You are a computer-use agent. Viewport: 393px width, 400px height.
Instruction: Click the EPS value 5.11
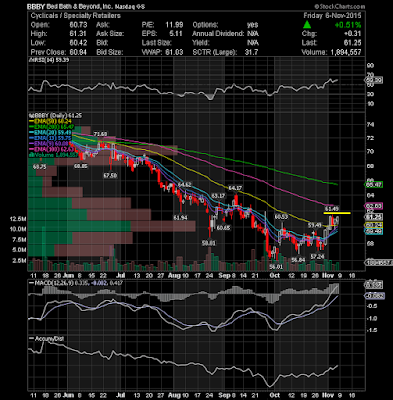pyautogui.click(x=176, y=34)
